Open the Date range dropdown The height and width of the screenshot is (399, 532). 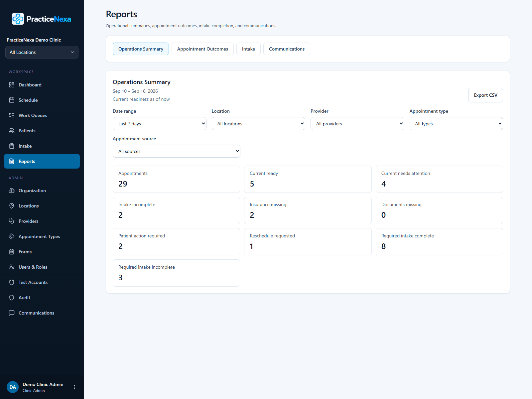coord(160,124)
